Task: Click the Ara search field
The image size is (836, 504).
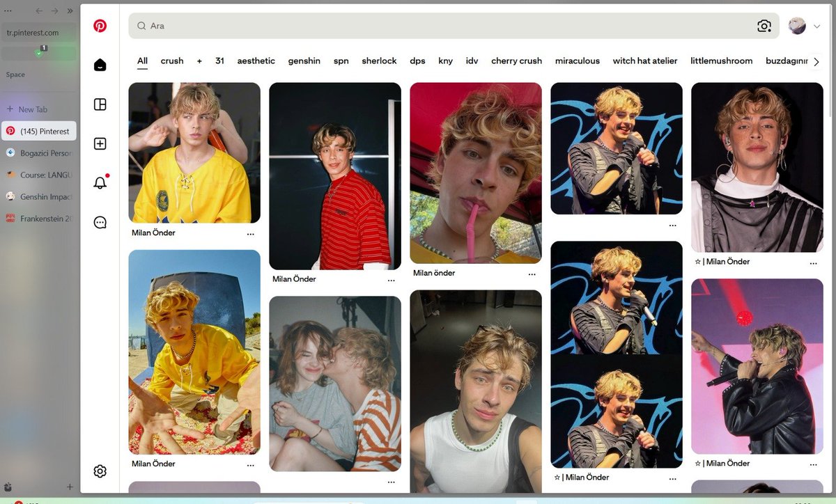Action: [454, 26]
